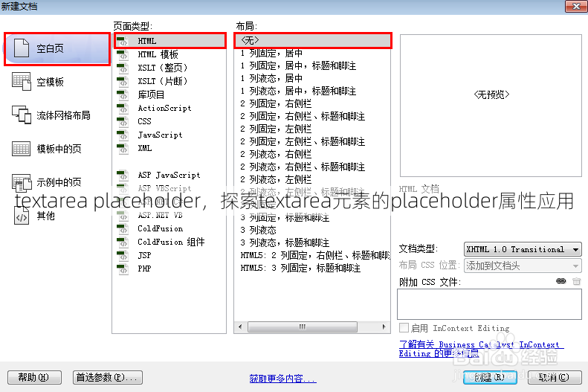Viewport: 588px width, 392px height.
Task: Click the JSP file icon
Action: tap(122, 255)
